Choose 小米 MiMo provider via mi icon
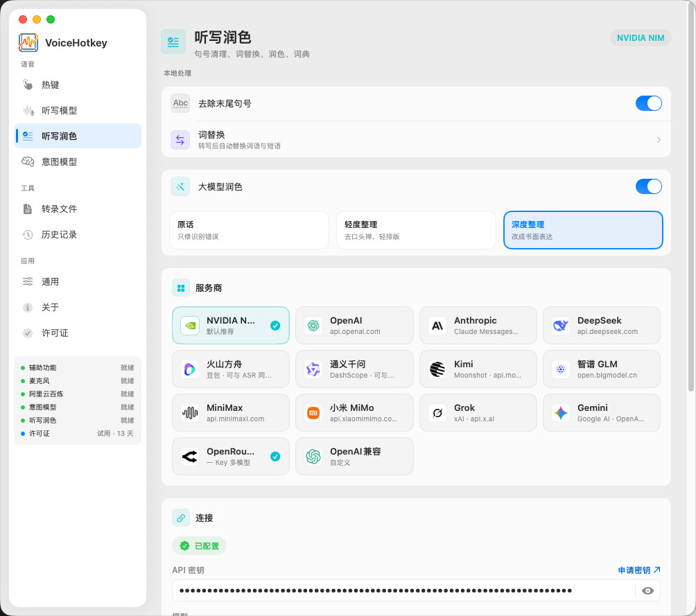The height and width of the screenshot is (616, 696). pyautogui.click(x=313, y=413)
